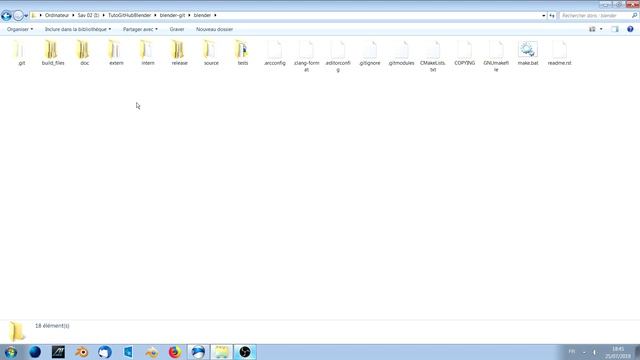Click the Forward navigation arrow

point(18,16)
